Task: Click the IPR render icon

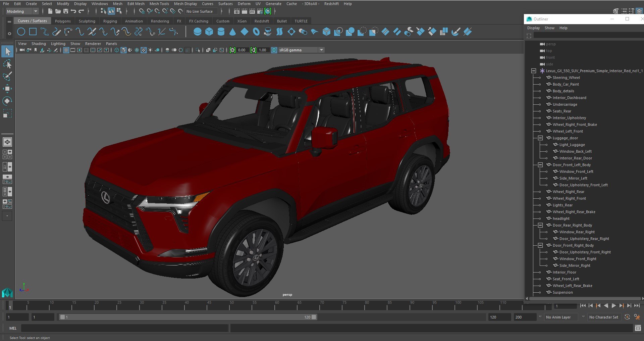Action: pos(252,11)
